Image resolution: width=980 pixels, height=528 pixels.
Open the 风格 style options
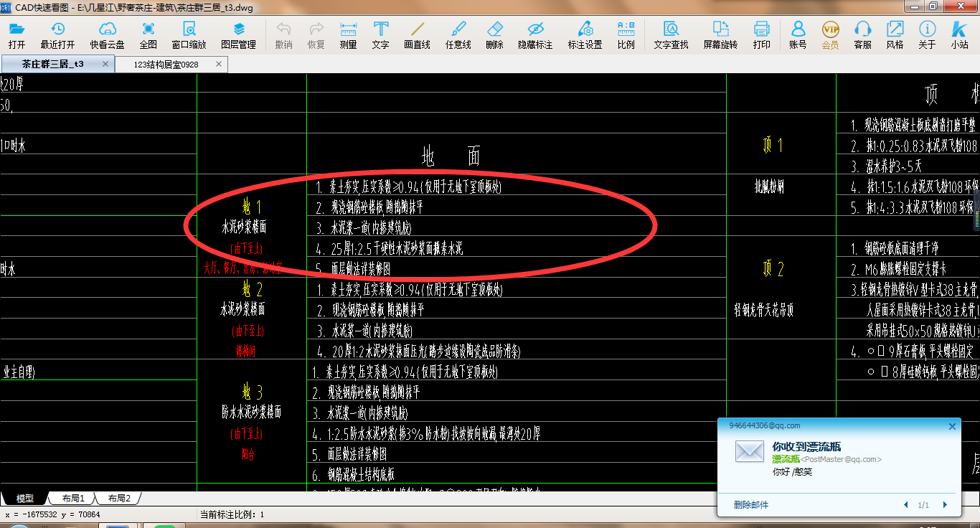pos(895,35)
